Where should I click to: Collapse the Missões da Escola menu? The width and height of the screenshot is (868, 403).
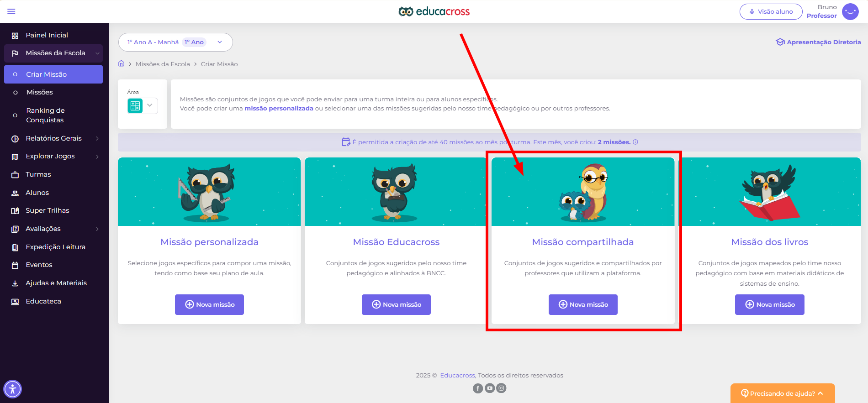[x=97, y=53]
